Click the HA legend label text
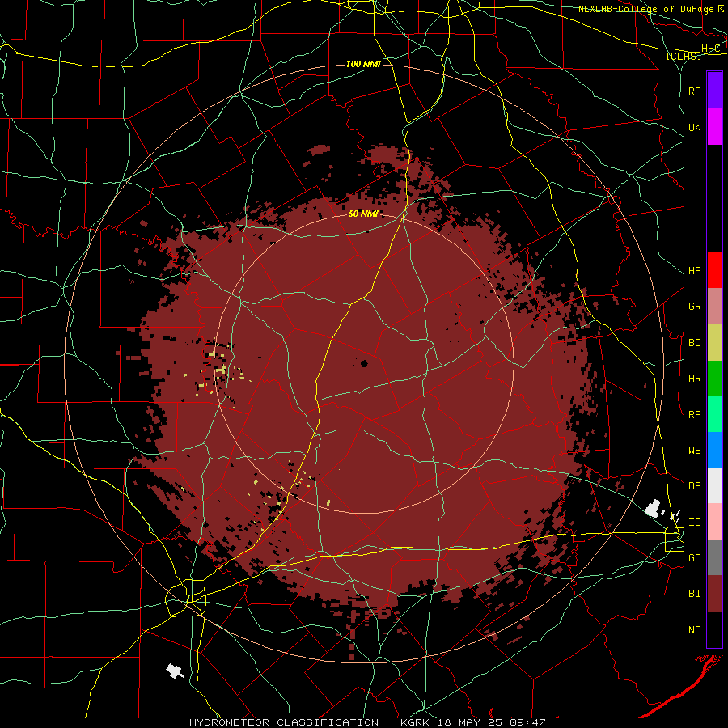The image size is (728, 728). [x=694, y=271]
